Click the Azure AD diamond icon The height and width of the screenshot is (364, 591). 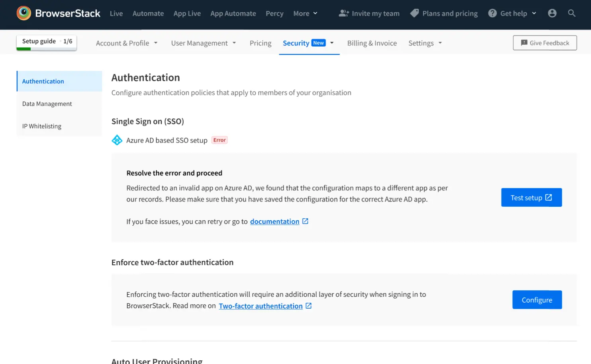point(117,140)
